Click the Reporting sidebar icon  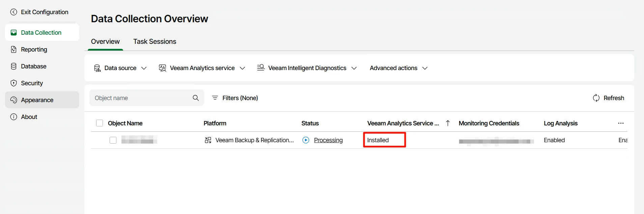pyautogui.click(x=13, y=50)
